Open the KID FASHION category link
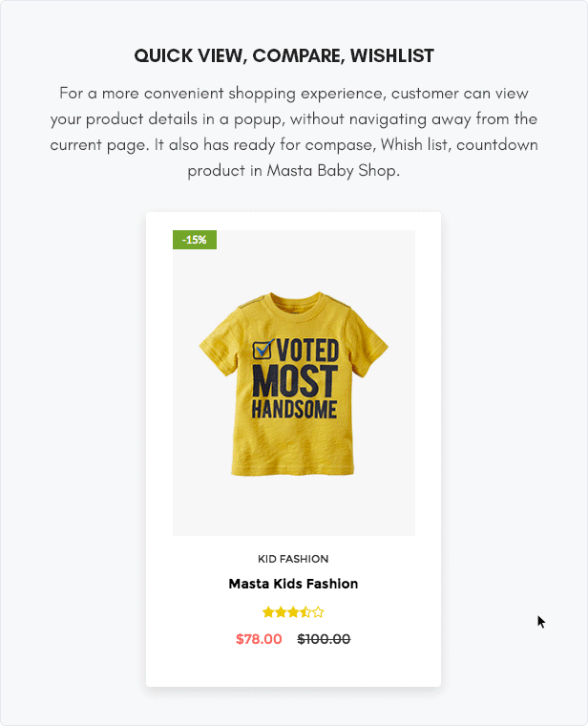 point(293,559)
